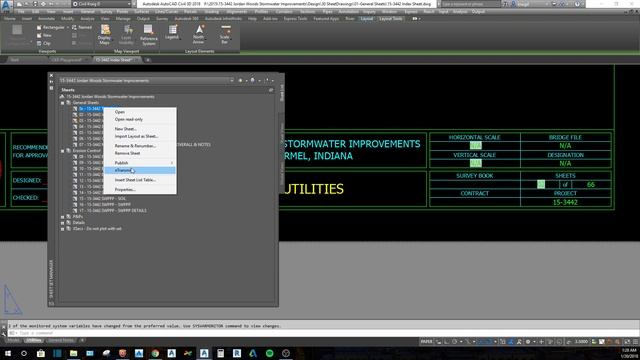640x360 pixels.
Task: Click the sheet number 66 field
Action: [x=591, y=184]
